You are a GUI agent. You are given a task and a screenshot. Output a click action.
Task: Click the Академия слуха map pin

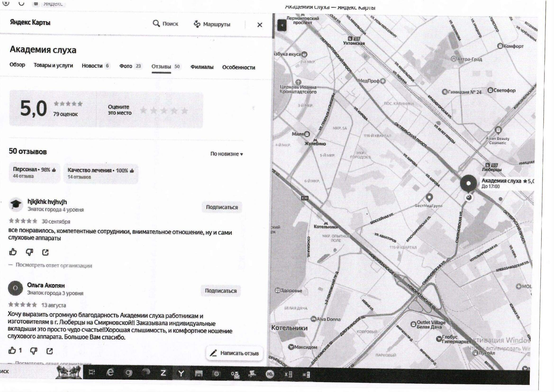(468, 184)
